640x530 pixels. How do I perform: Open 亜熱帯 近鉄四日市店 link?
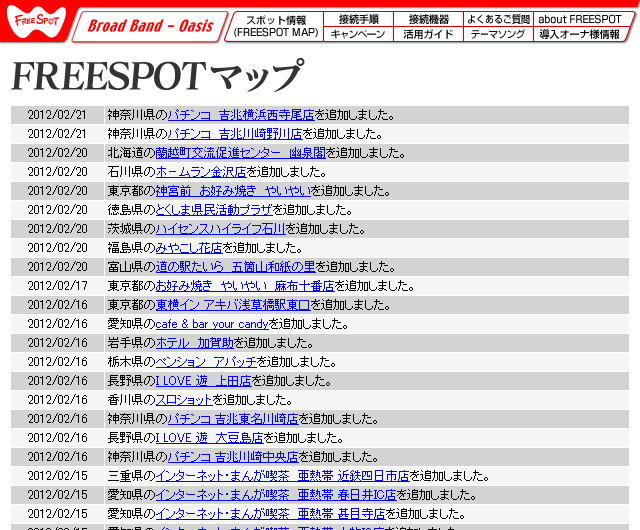coord(282,476)
